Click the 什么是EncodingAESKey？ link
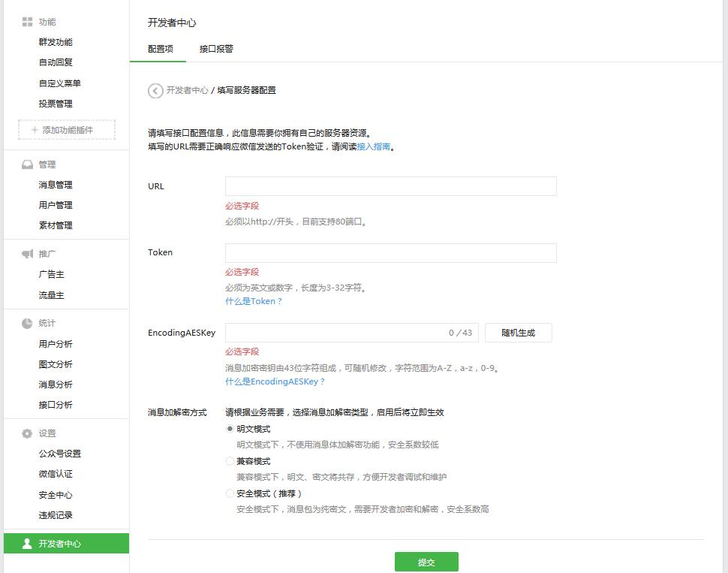 [275, 381]
